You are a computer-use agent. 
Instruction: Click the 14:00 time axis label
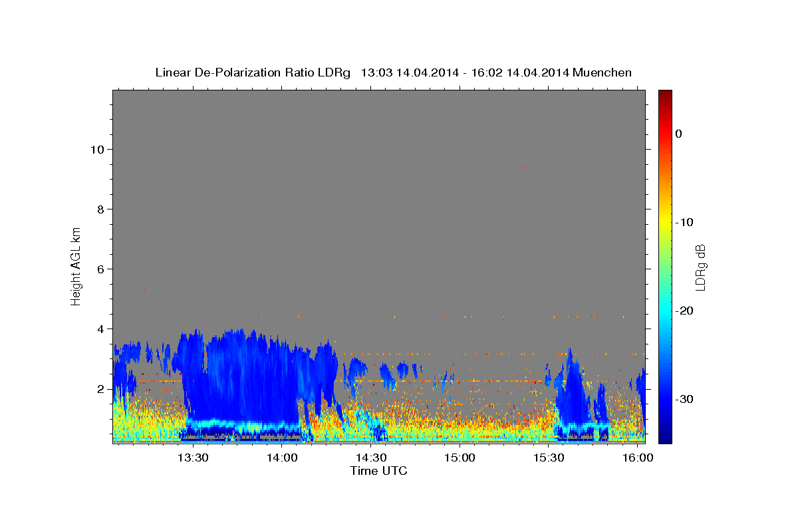pos(282,458)
